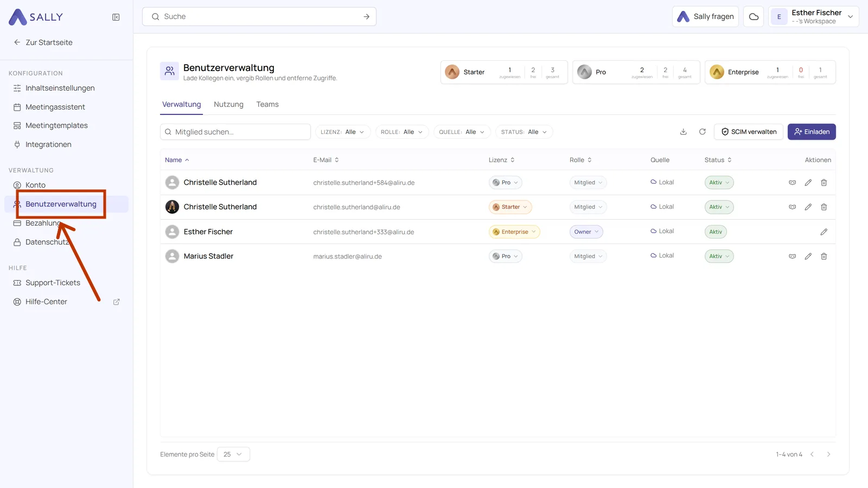Screen dimensions: 868x488
Task: Open Meetingtemplates in the sidebar
Action: point(66,126)
